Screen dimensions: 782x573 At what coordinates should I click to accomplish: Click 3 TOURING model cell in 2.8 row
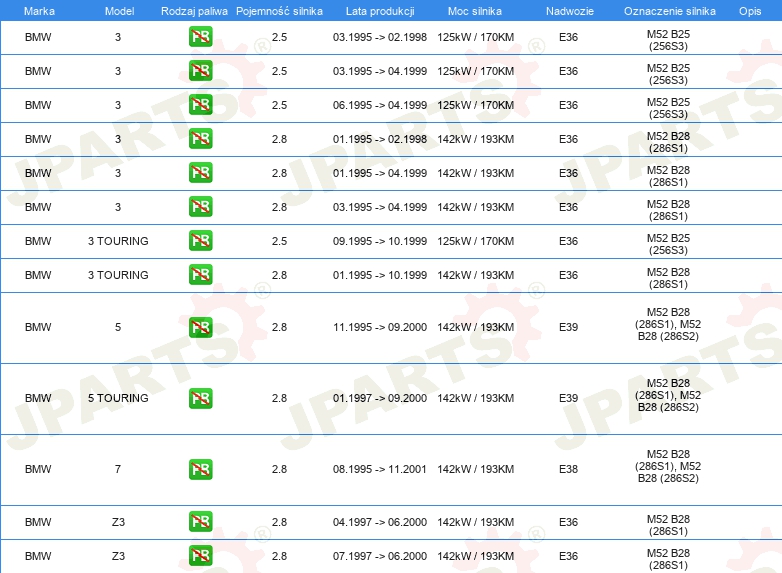click(x=118, y=275)
